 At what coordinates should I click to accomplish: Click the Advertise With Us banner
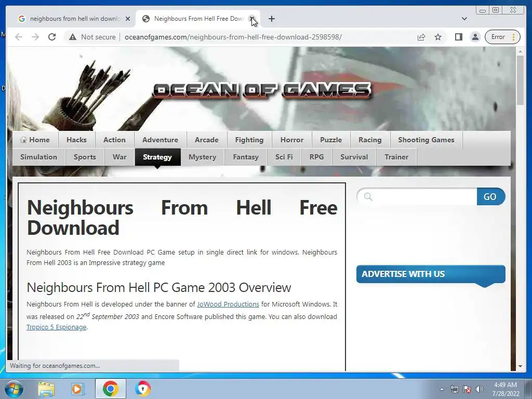tap(431, 274)
